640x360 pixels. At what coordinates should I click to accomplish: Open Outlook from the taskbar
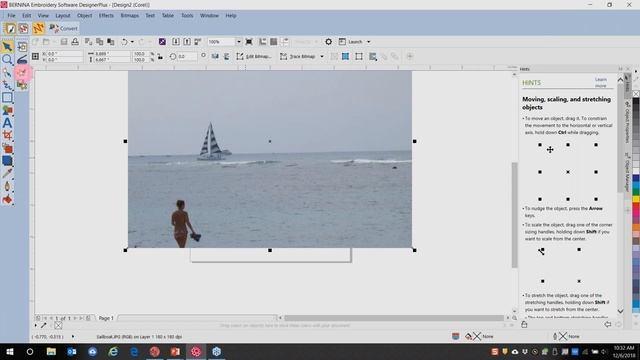pos(72,351)
